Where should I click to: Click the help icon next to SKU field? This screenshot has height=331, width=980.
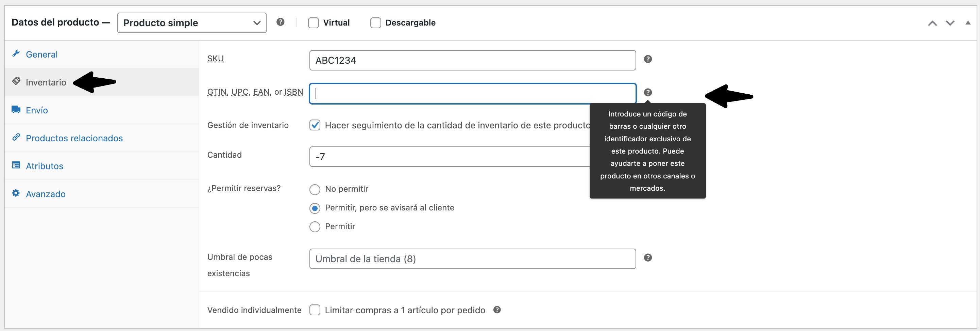coord(647,59)
